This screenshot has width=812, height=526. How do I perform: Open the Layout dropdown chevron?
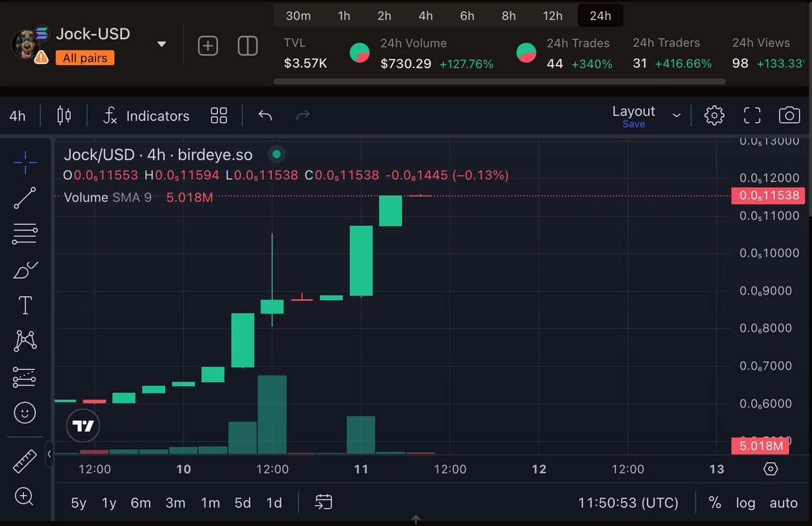point(676,116)
